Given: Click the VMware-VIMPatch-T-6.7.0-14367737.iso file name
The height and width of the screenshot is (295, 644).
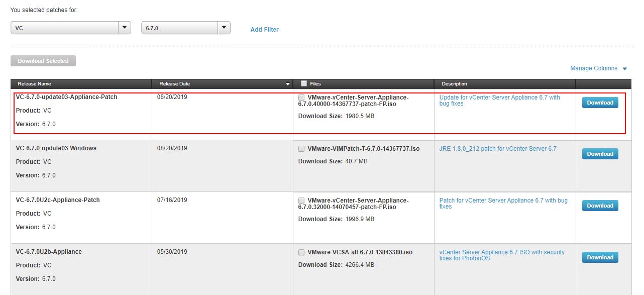Looking at the screenshot, I should (363, 149).
